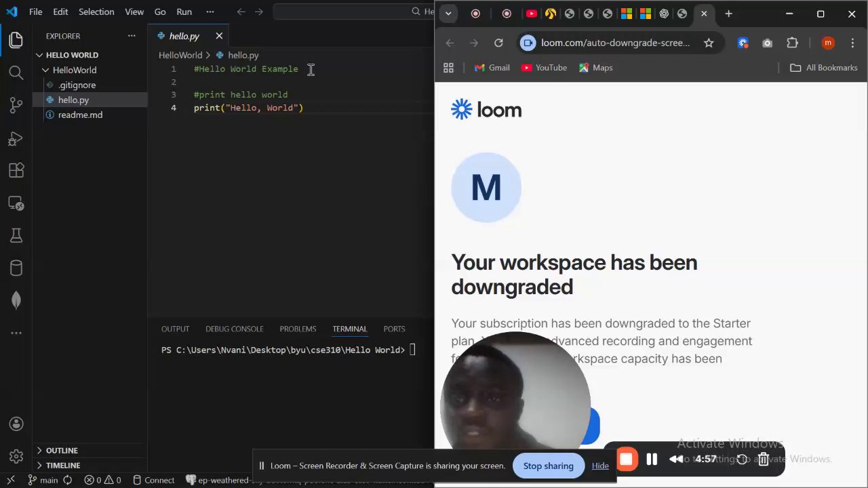
Task: Click the Connect status bar item
Action: coord(154,480)
